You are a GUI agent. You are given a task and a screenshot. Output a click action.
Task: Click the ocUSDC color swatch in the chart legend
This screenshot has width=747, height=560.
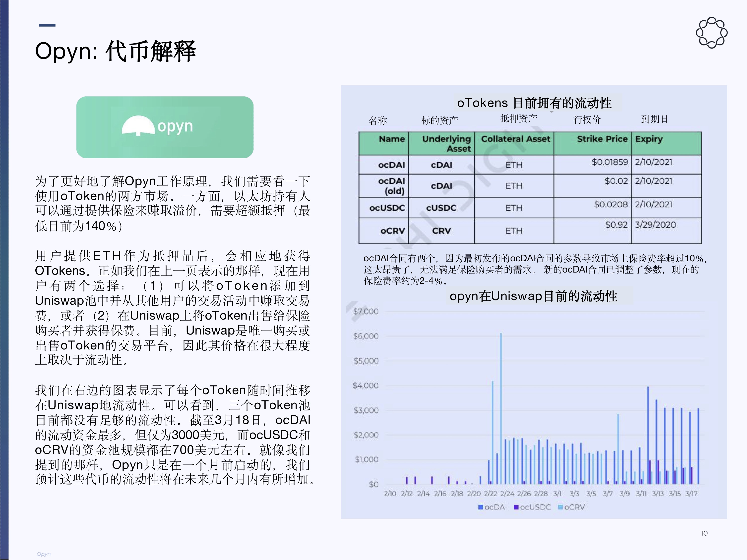pos(516,507)
